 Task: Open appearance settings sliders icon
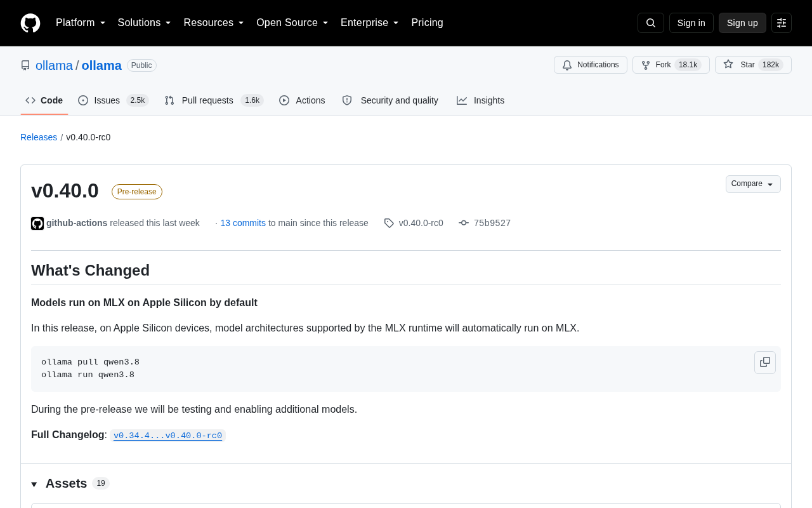pyautogui.click(x=782, y=23)
